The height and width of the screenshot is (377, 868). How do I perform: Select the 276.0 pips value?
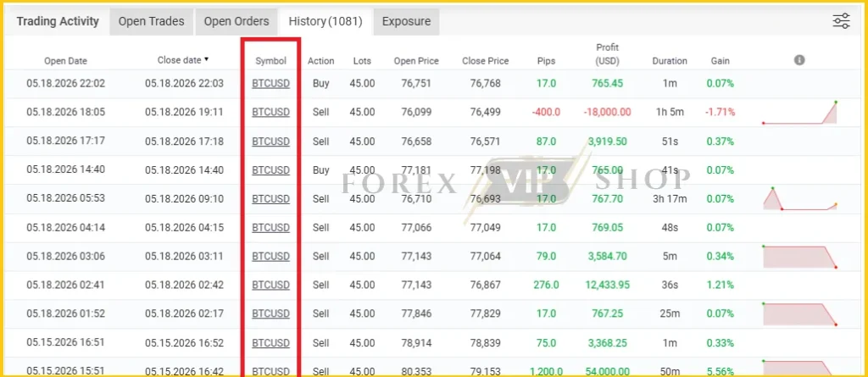[546, 286]
